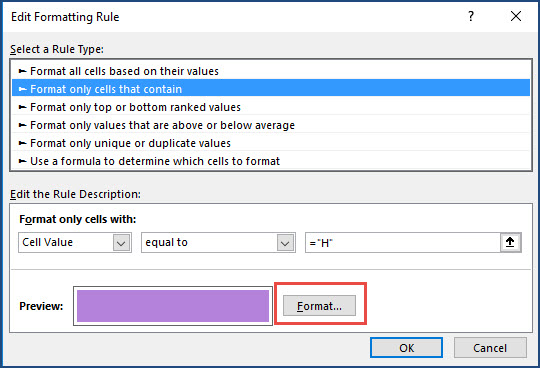
Task: Select Format only cells that contain
Action: (x=271, y=89)
